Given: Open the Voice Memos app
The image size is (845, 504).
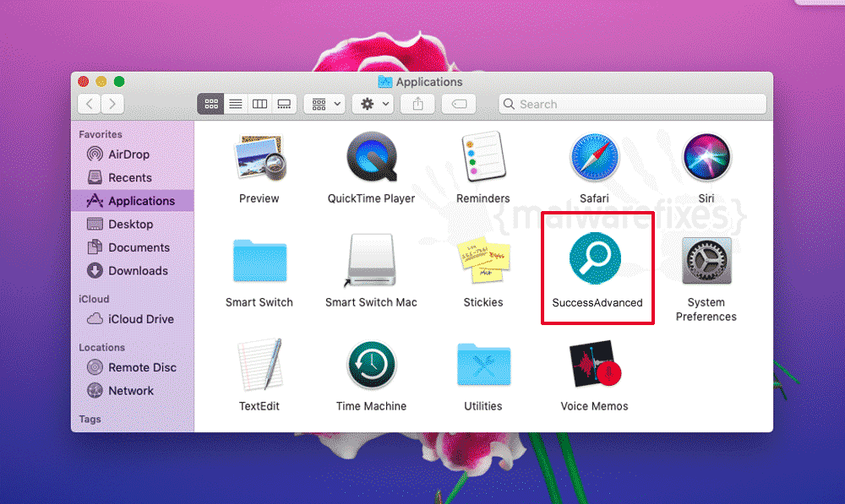Looking at the screenshot, I should click(x=595, y=364).
